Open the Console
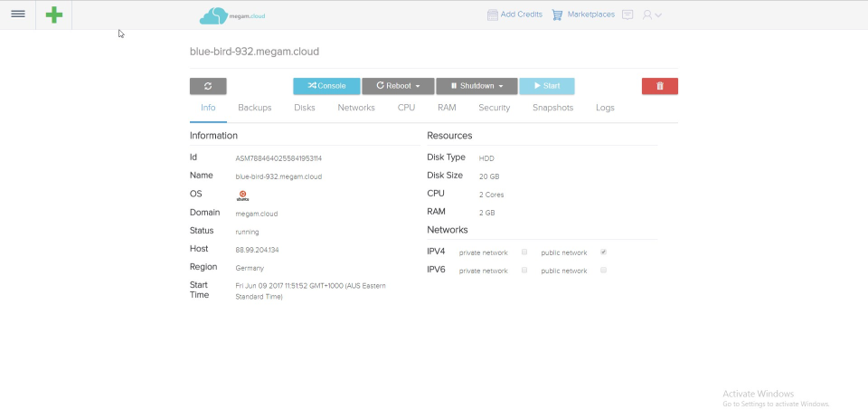Viewport: 868px width, 419px height. (x=326, y=86)
